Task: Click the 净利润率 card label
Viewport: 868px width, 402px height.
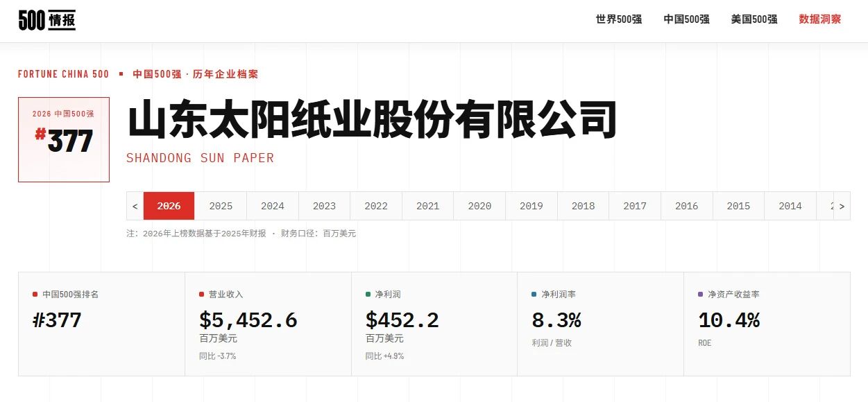Action: (559, 295)
